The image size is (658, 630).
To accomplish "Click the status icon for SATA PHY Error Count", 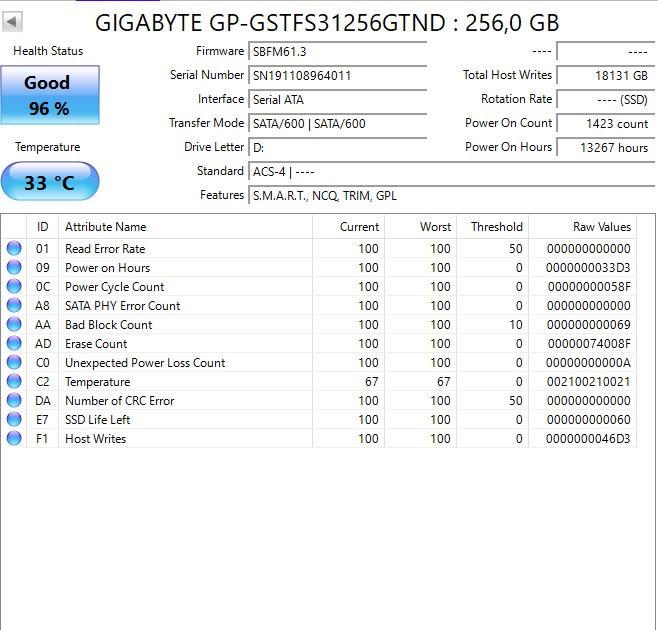I will [14, 305].
